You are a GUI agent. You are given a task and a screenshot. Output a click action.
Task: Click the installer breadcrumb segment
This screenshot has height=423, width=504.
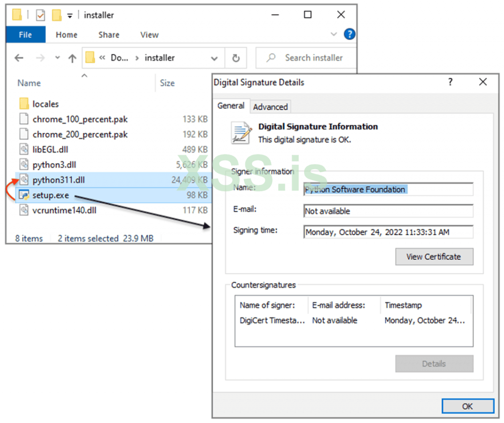click(160, 58)
